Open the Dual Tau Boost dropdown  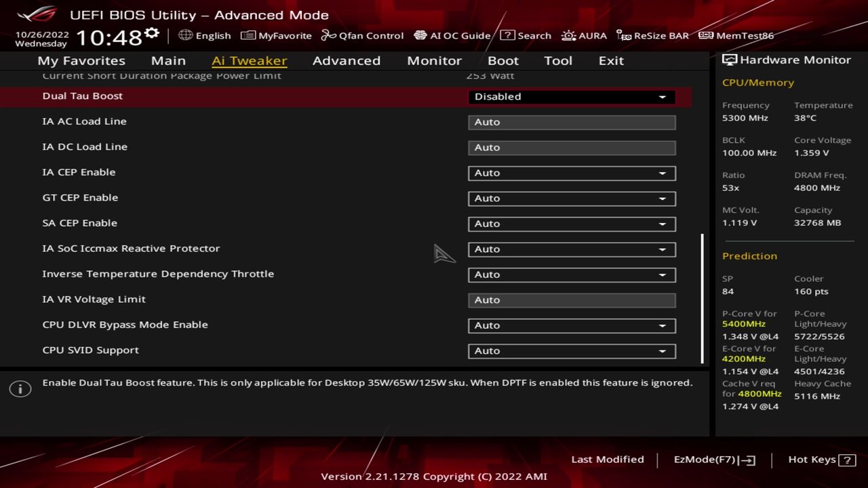(572, 97)
